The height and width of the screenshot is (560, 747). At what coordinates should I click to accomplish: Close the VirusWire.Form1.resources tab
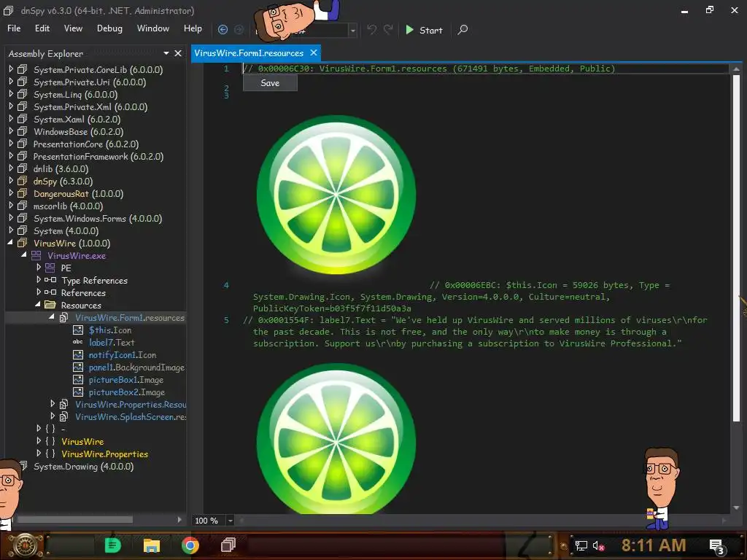[314, 52]
